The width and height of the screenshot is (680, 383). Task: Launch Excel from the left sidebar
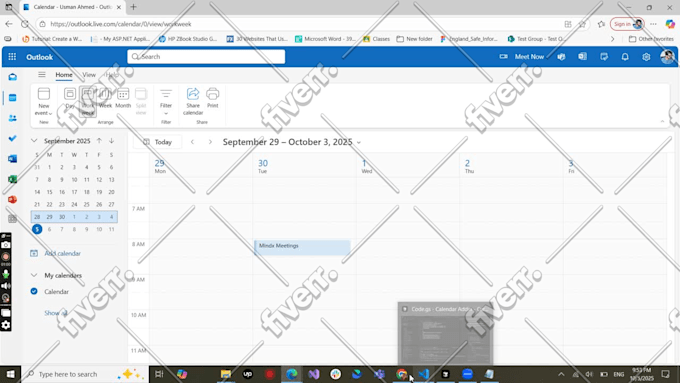(x=13, y=179)
